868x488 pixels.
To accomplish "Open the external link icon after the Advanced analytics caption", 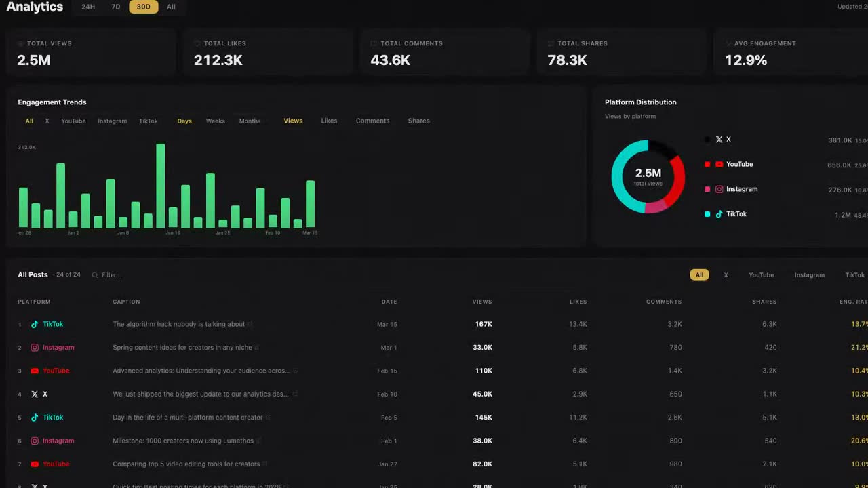I will coord(296,371).
